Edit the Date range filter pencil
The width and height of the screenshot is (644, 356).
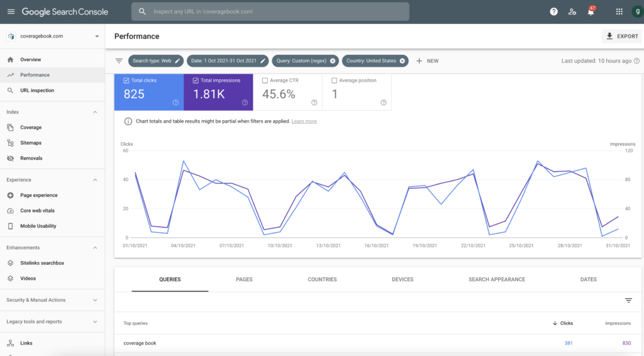(x=263, y=61)
